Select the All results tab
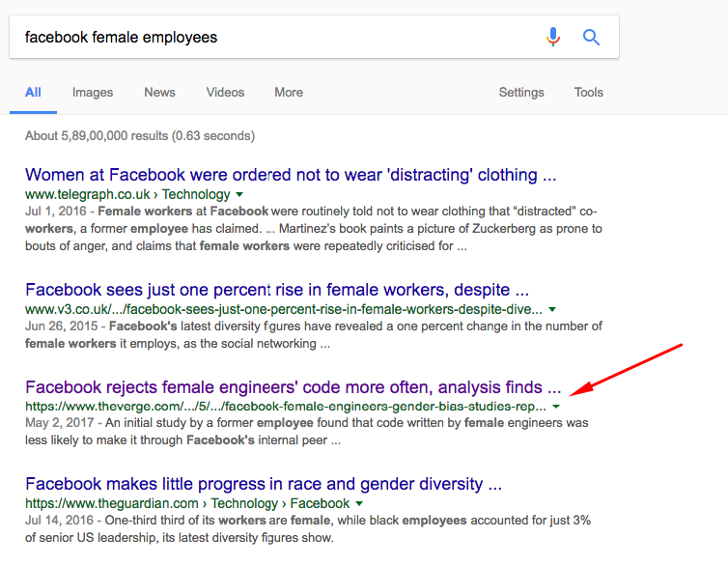The image size is (728, 566). pyautogui.click(x=33, y=93)
